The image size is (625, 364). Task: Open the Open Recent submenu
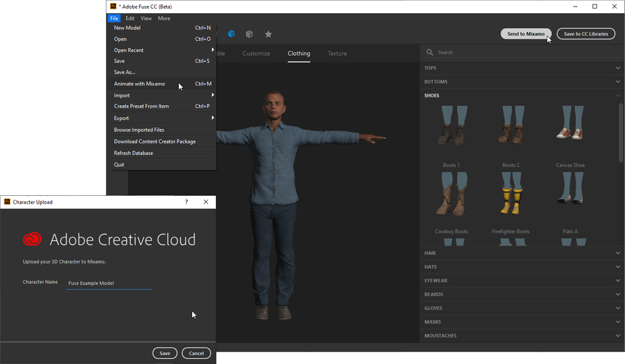click(x=162, y=50)
